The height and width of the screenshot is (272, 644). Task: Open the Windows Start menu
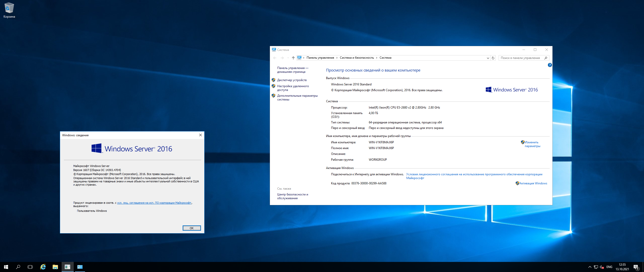(x=6, y=267)
